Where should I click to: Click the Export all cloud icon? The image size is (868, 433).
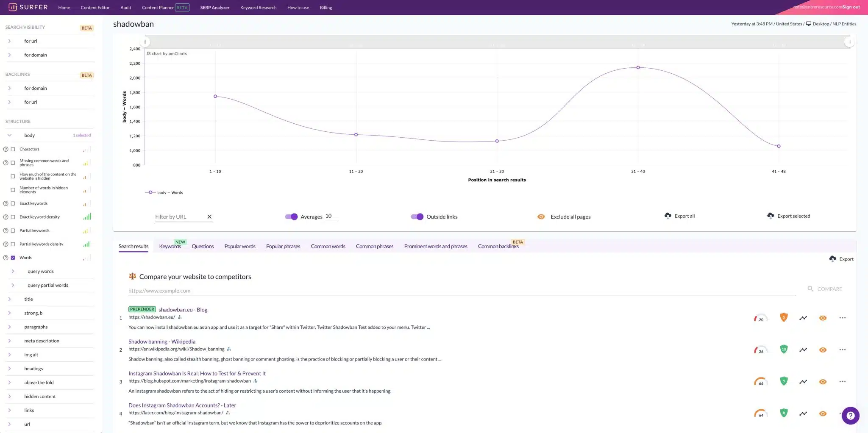point(668,216)
